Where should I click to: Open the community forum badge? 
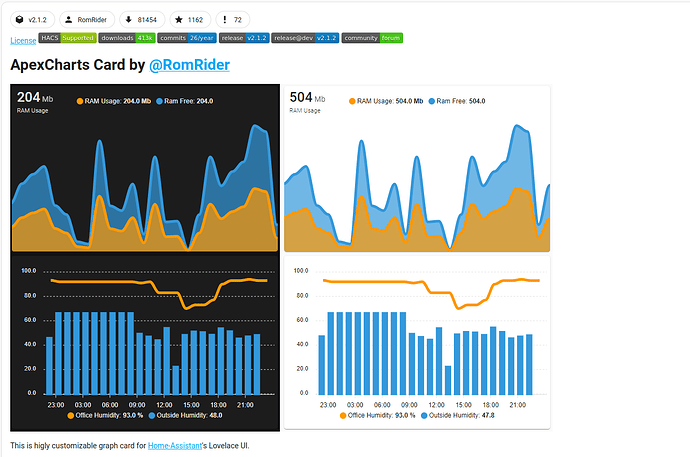pos(372,38)
